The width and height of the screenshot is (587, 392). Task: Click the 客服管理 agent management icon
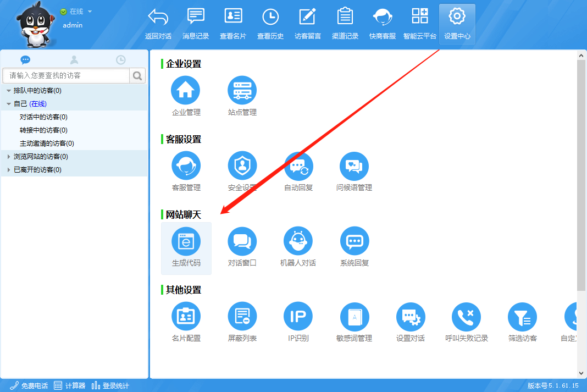(186, 165)
